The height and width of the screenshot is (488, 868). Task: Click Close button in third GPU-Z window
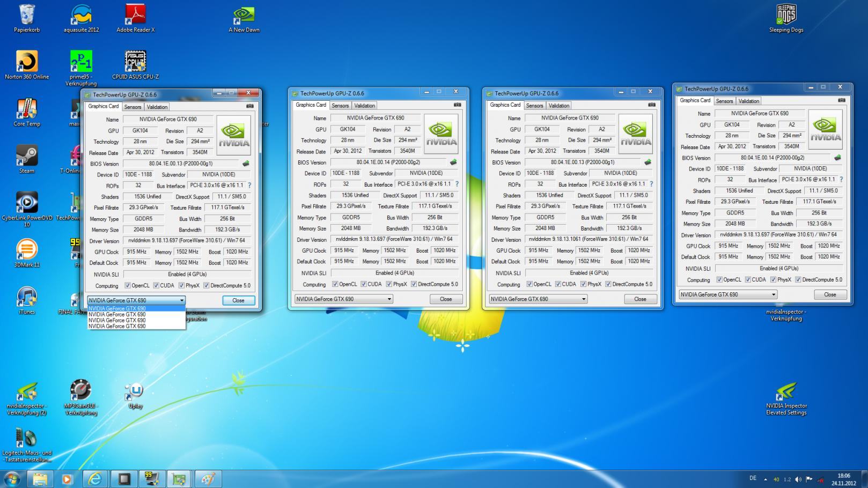click(640, 299)
